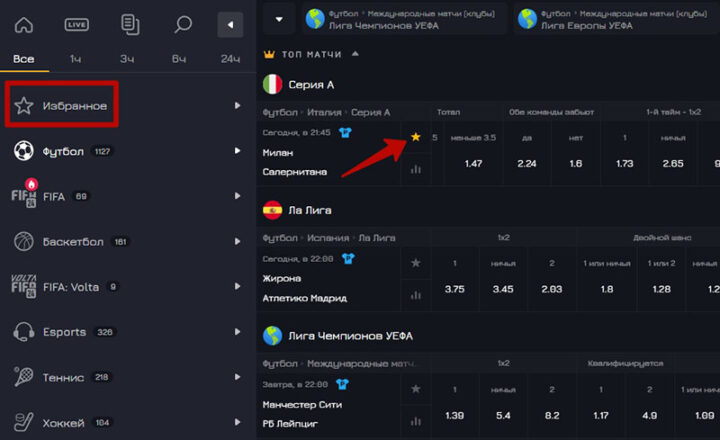Open the Home icon in sidebar
The height and width of the screenshot is (440, 720).
point(24,25)
